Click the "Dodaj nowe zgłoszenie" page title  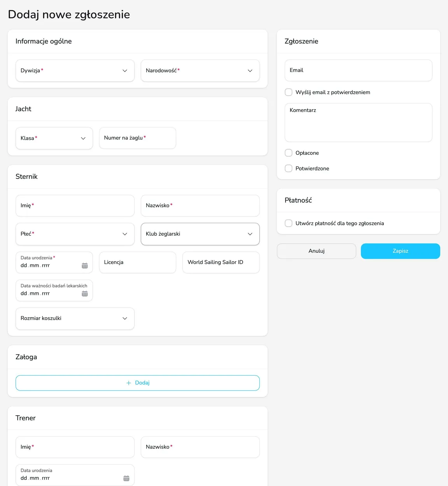coord(69,14)
